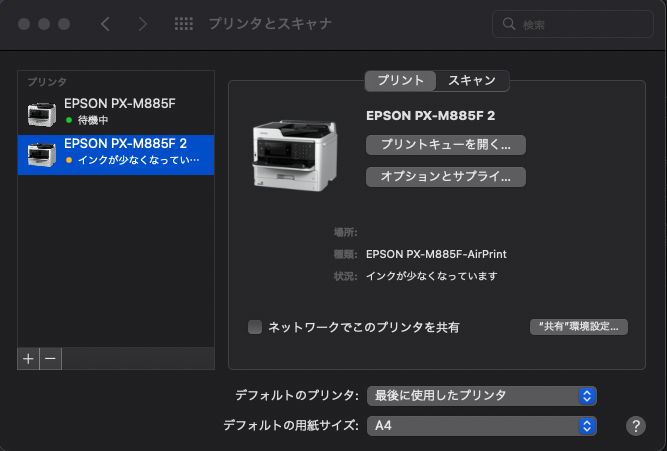The width and height of the screenshot is (667, 451).
Task: Switch to the プリント tab
Action: pos(400,80)
